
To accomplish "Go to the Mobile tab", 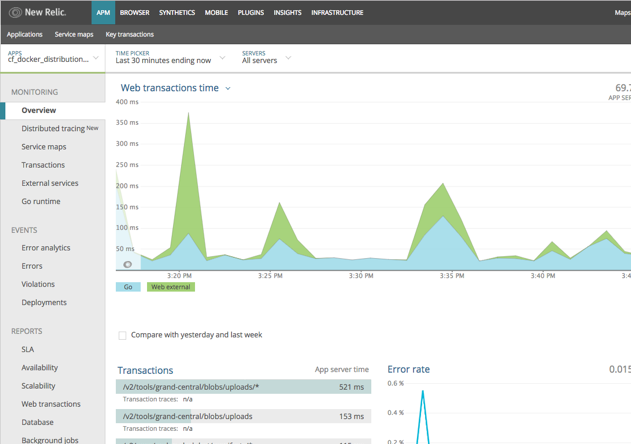I will [216, 12].
